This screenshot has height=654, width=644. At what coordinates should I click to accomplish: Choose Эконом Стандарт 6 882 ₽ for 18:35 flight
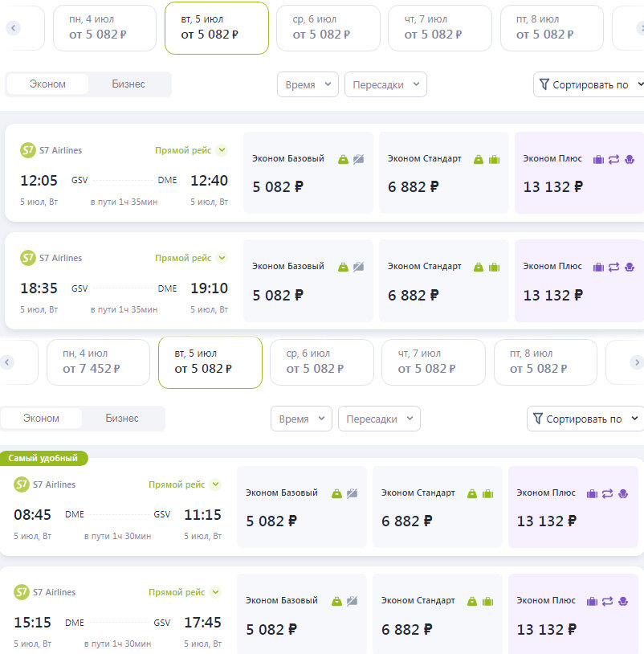pyautogui.click(x=443, y=280)
